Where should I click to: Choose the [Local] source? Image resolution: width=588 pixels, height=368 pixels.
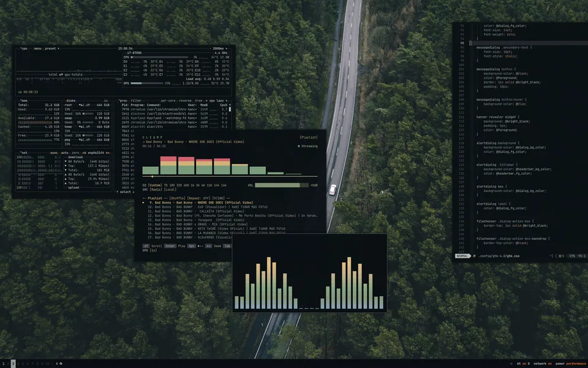tap(170, 190)
